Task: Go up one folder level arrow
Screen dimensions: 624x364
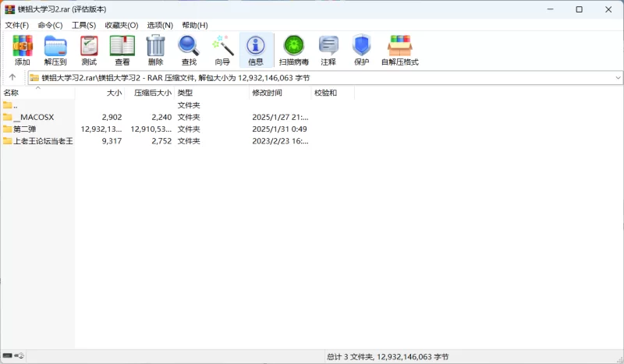Action: 12,78
